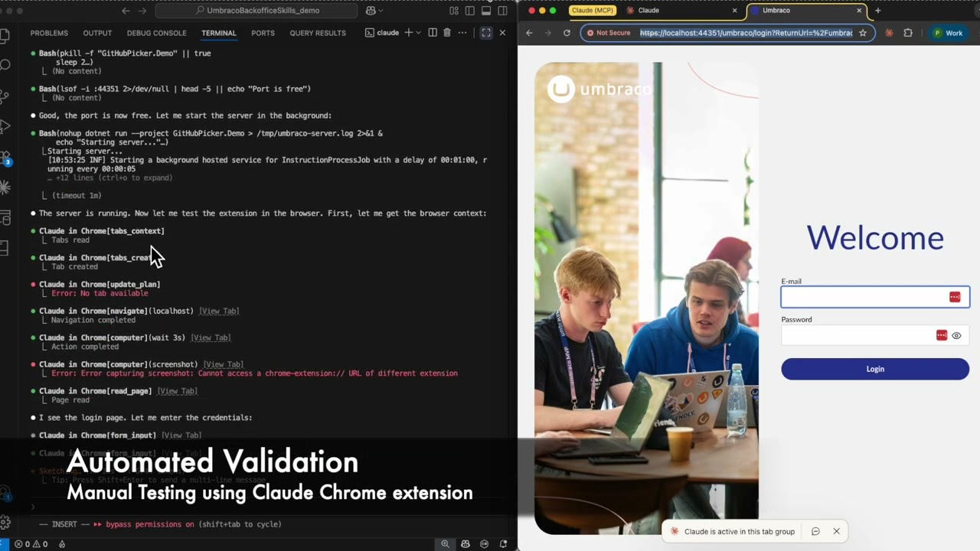Kill terminal with the trash icon
Screen dimensions: 980x551
point(447,33)
